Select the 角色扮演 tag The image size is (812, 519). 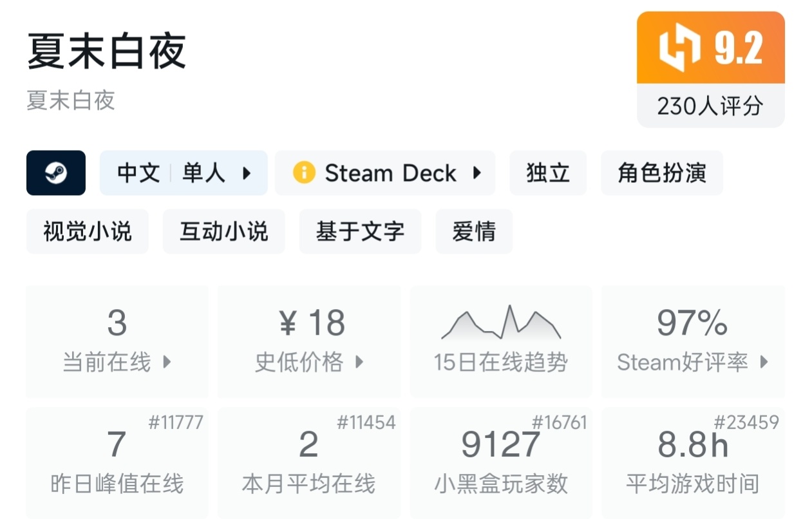(x=662, y=173)
